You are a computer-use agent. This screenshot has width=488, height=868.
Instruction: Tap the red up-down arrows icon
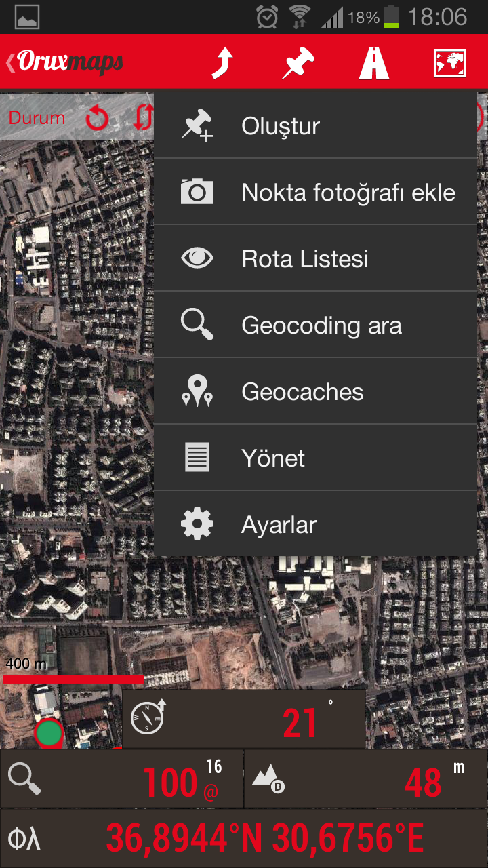pyautogui.click(x=143, y=118)
